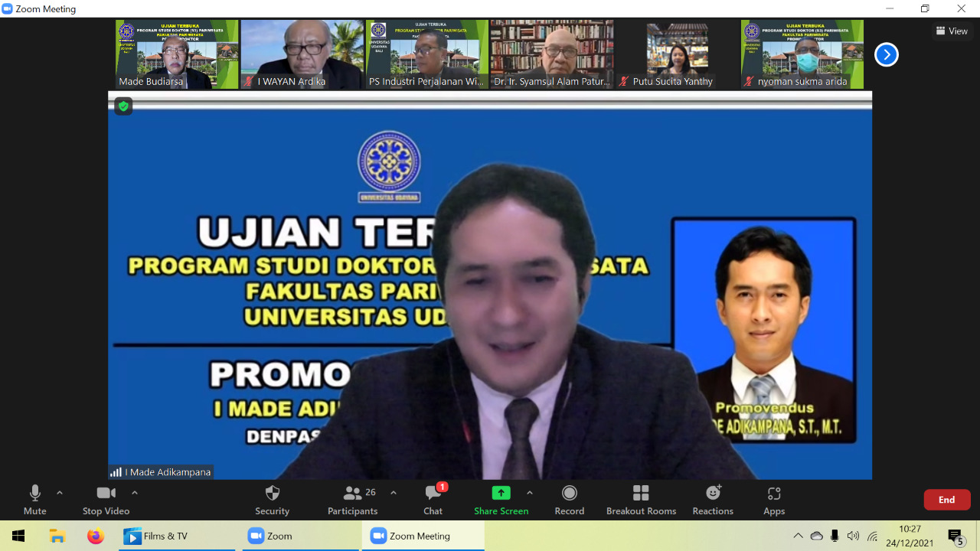Screen dimensions: 980x551
Task: Start recording the meeting
Action: [569, 500]
